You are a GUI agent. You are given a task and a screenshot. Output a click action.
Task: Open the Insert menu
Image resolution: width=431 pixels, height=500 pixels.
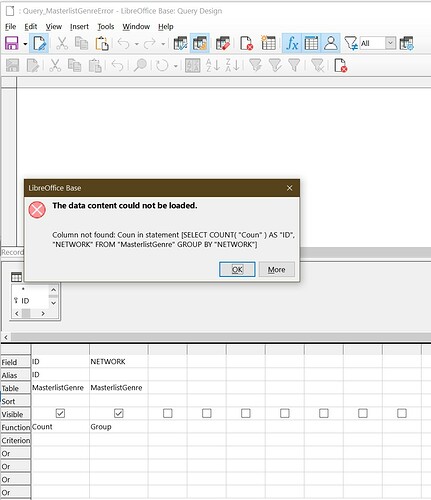click(79, 27)
